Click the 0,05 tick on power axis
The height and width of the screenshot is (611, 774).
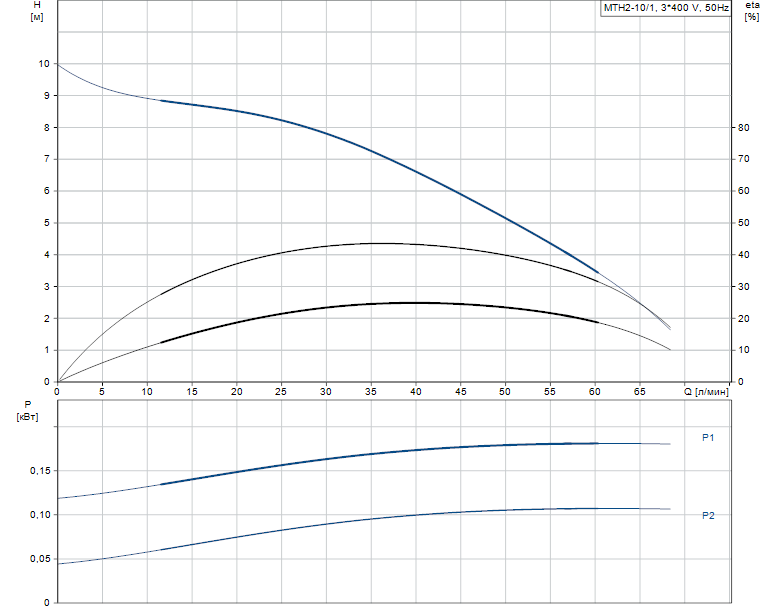point(40,559)
